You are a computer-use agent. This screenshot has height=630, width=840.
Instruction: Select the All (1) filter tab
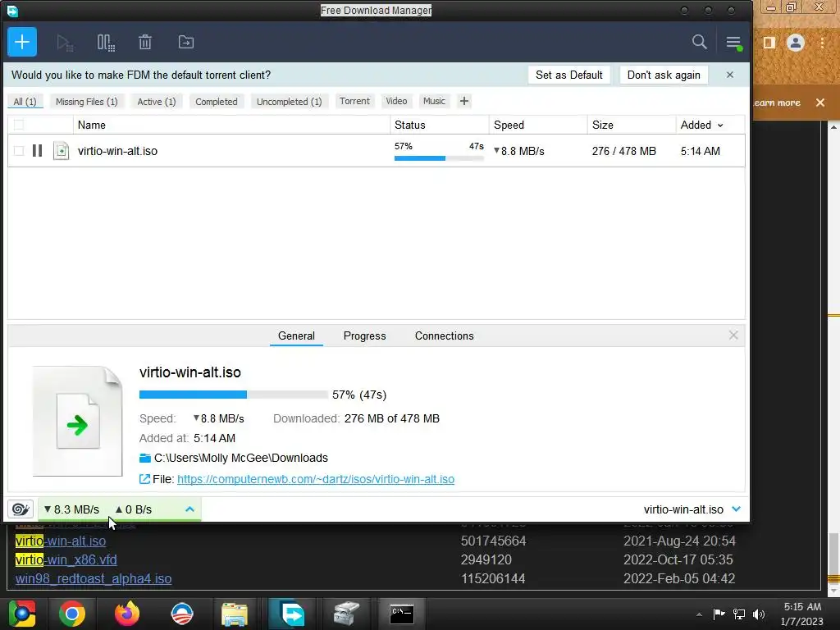[25, 102]
